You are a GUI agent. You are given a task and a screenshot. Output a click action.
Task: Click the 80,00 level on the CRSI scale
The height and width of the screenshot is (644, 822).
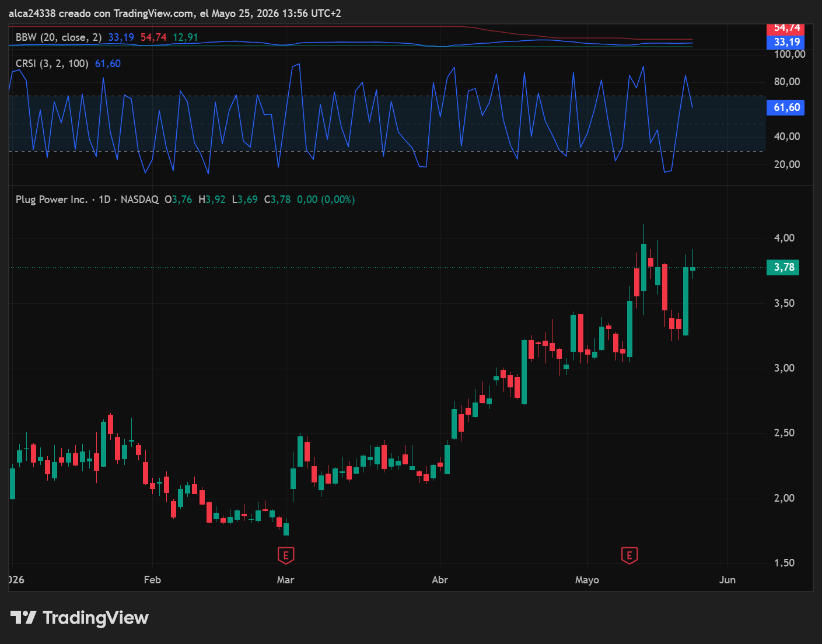pyautogui.click(x=787, y=82)
